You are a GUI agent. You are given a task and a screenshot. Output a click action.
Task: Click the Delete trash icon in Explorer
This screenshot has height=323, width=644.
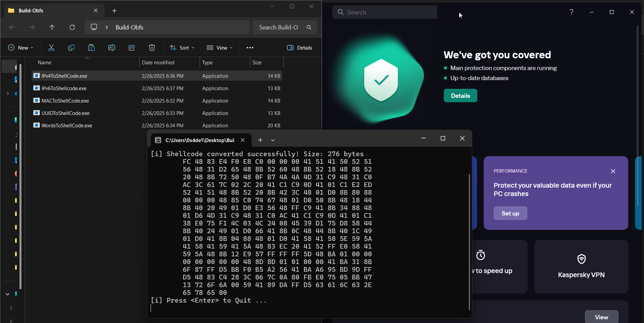pyautogui.click(x=152, y=48)
